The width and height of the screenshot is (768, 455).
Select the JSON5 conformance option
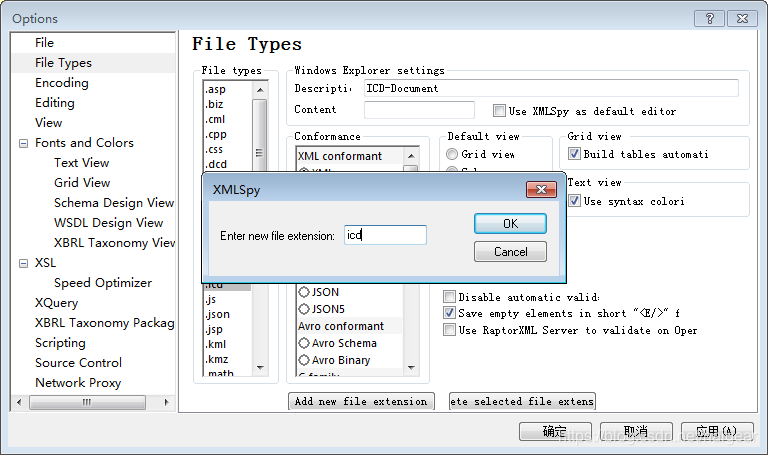pos(304,310)
